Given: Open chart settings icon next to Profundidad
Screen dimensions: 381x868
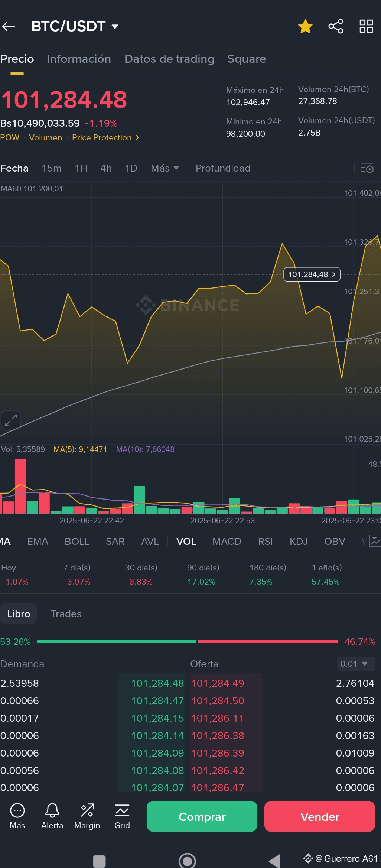Looking at the screenshot, I should (x=367, y=168).
